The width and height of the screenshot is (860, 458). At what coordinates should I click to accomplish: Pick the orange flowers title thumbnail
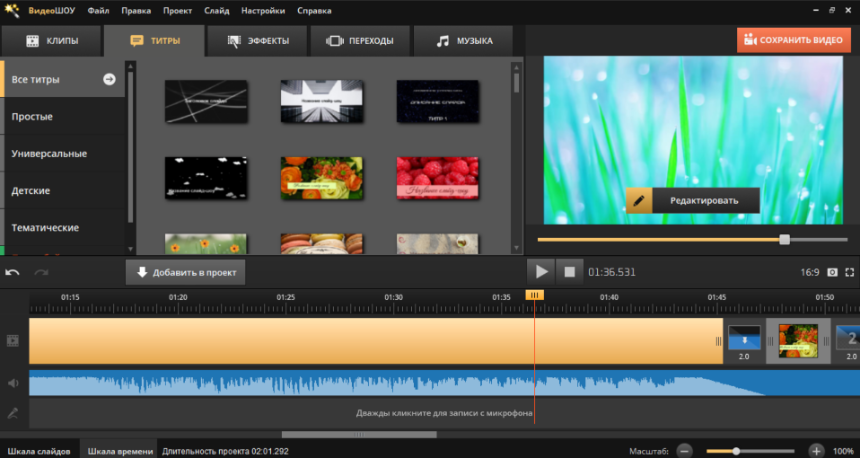tap(321, 178)
